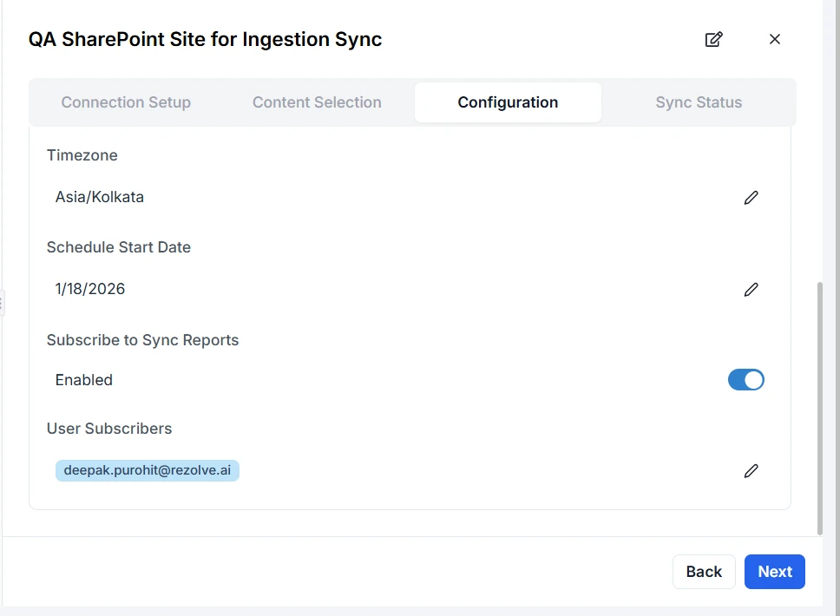The height and width of the screenshot is (616, 840).
Task: Click the Subscribe to Sync Reports label
Action: pos(142,340)
